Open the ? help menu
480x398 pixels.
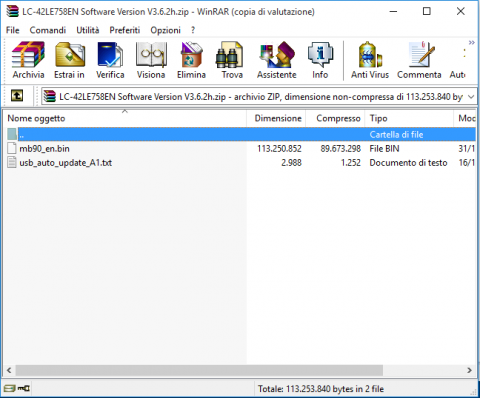point(193,30)
